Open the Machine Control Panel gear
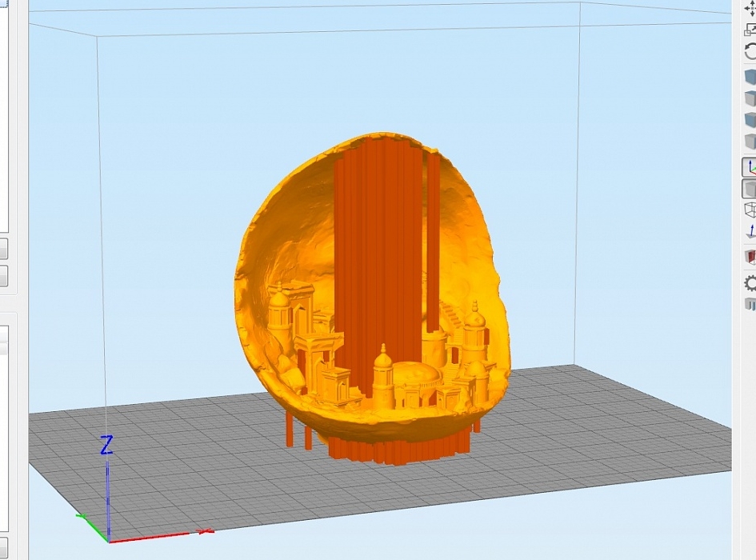The height and width of the screenshot is (560, 756). (750, 283)
